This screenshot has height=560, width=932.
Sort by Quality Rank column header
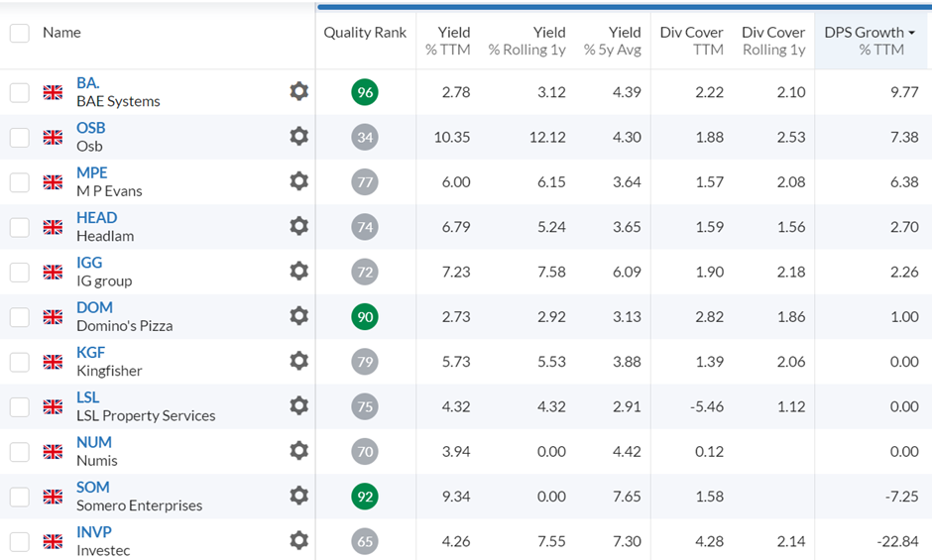[365, 33]
